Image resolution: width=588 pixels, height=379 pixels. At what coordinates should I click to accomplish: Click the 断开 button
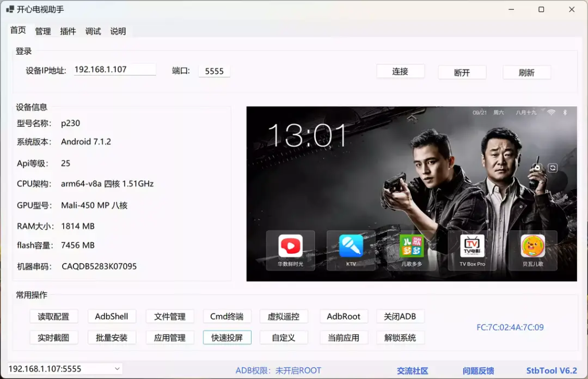(x=462, y=72)
